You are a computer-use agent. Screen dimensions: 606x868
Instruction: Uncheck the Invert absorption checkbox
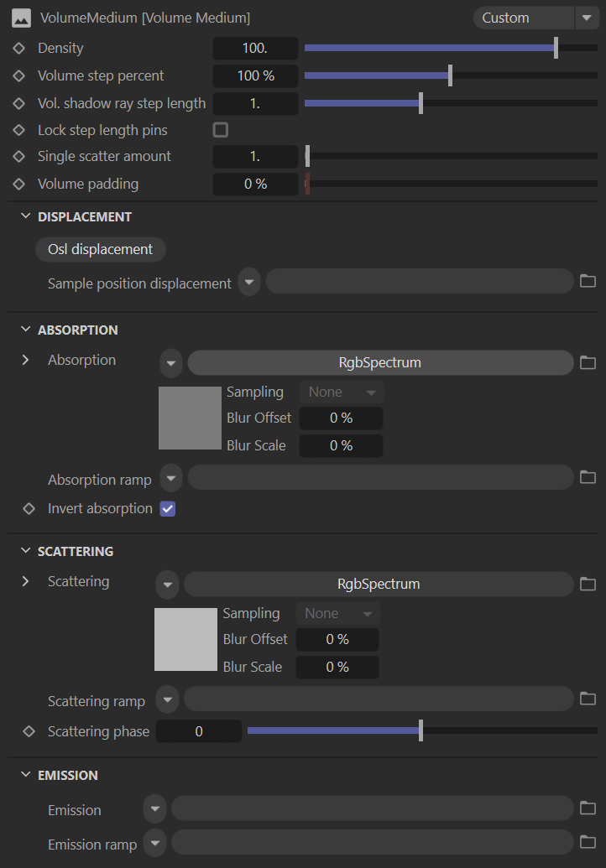coord(168,509)
